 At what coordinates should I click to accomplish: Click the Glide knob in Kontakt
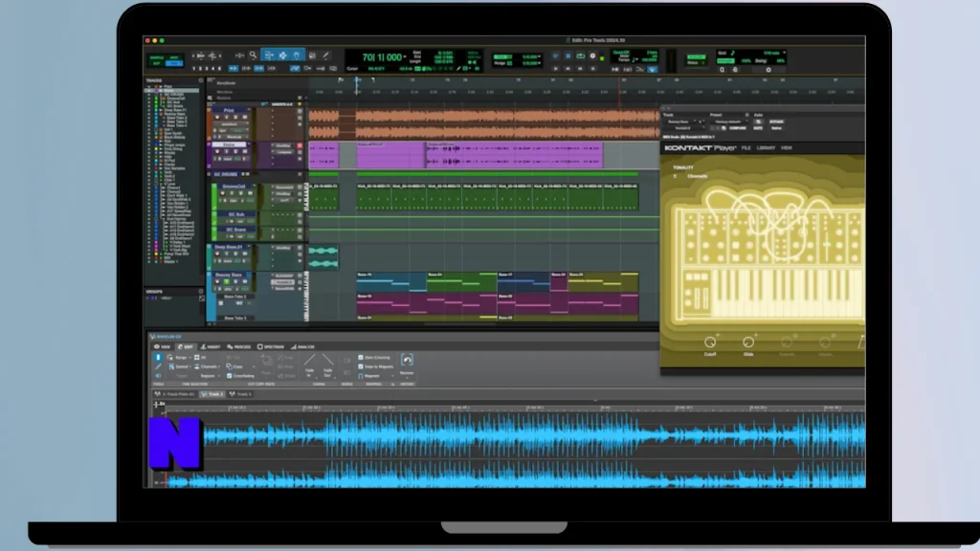click(x=748, y=342)
